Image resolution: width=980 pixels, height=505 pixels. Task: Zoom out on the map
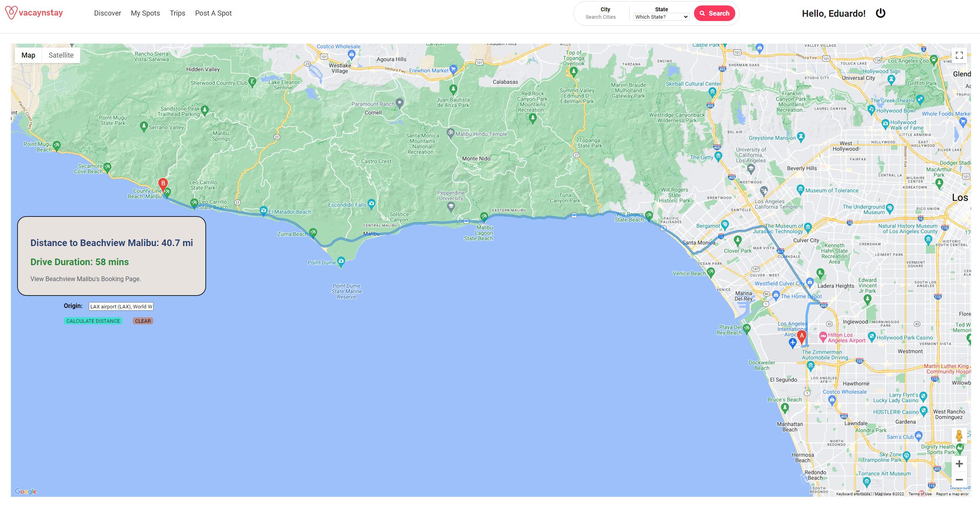point(959,480)
